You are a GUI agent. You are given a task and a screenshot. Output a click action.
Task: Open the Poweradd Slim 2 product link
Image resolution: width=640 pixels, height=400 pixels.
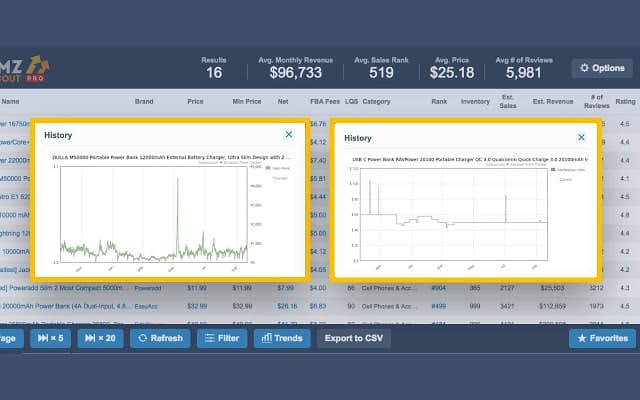(x=64, y=288)
